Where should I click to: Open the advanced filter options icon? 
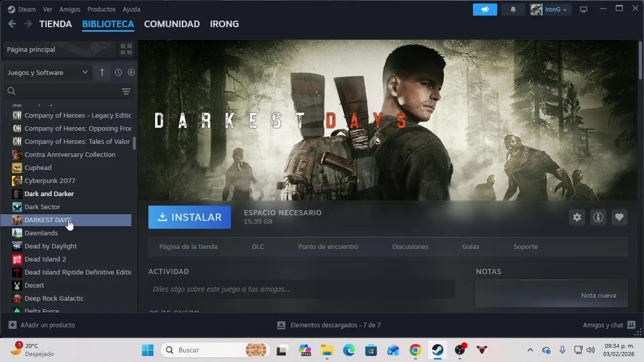click(126, 92)
